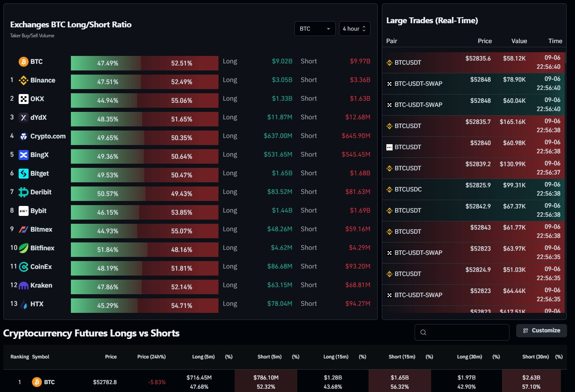Open the BTC symbol link in the futures table

click(49, 382)
